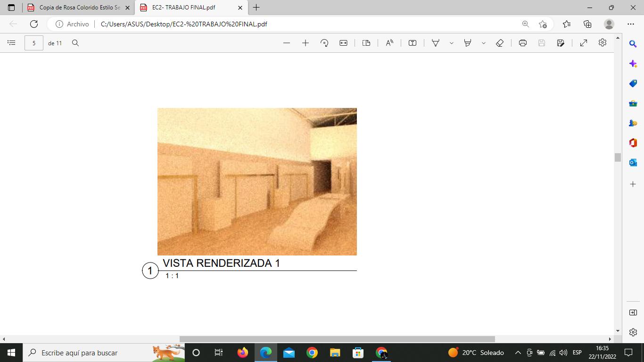
Task: Click the site info Archivo label
Action: pos(72,24)
